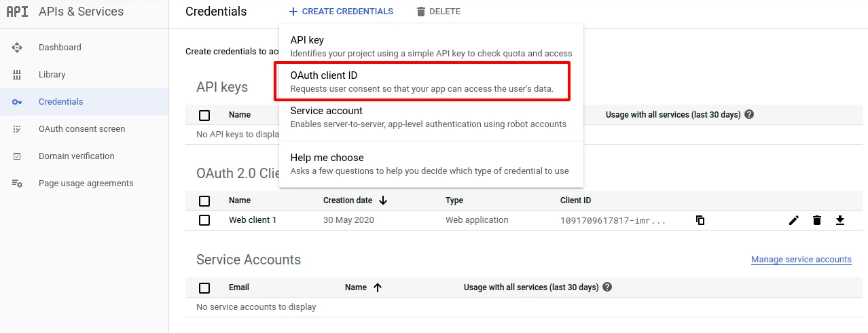Download Web client 1 JSON credentials
Image resolution: width=868 pixels, height=333 pixels.
click(x=840, y=220)
